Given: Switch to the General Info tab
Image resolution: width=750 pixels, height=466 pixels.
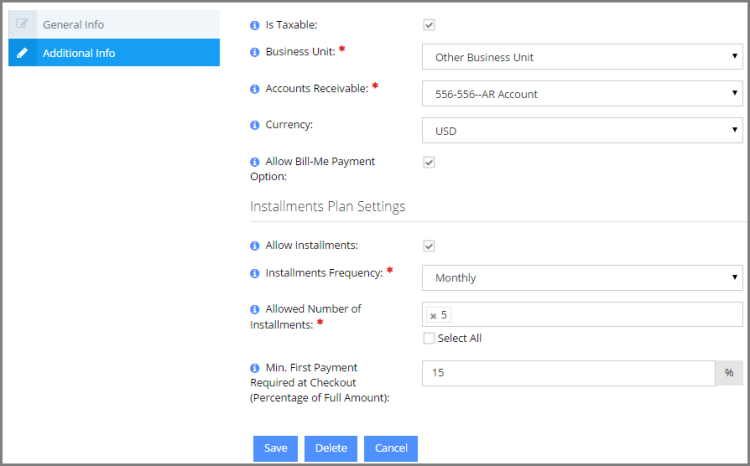Looking at the screenshot, I should (x=114, y=24).
